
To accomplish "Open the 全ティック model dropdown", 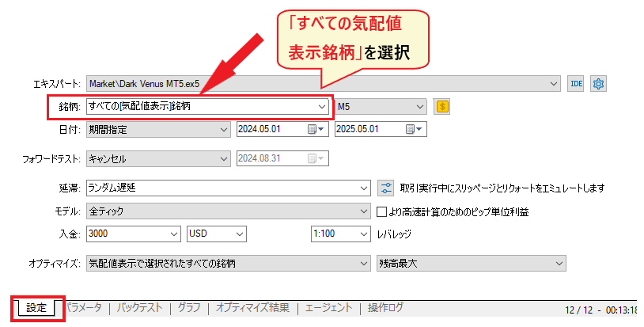I will coord(363,211).
